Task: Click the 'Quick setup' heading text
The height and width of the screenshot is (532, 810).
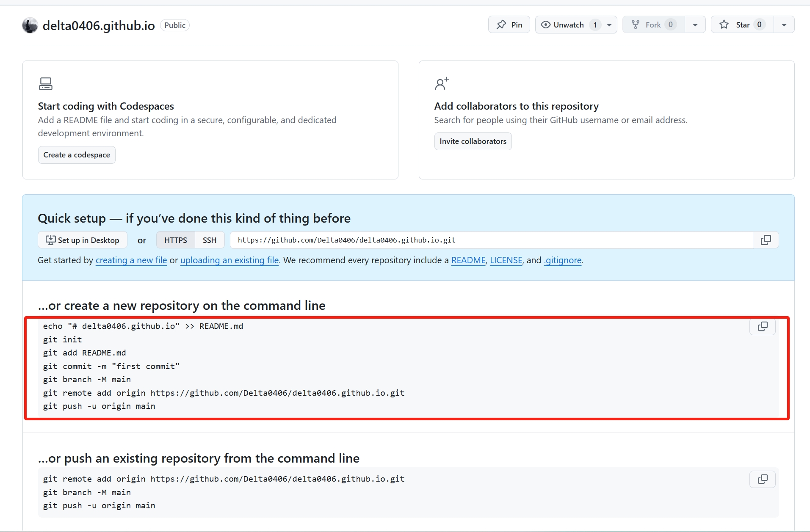Action: (194, 218)
